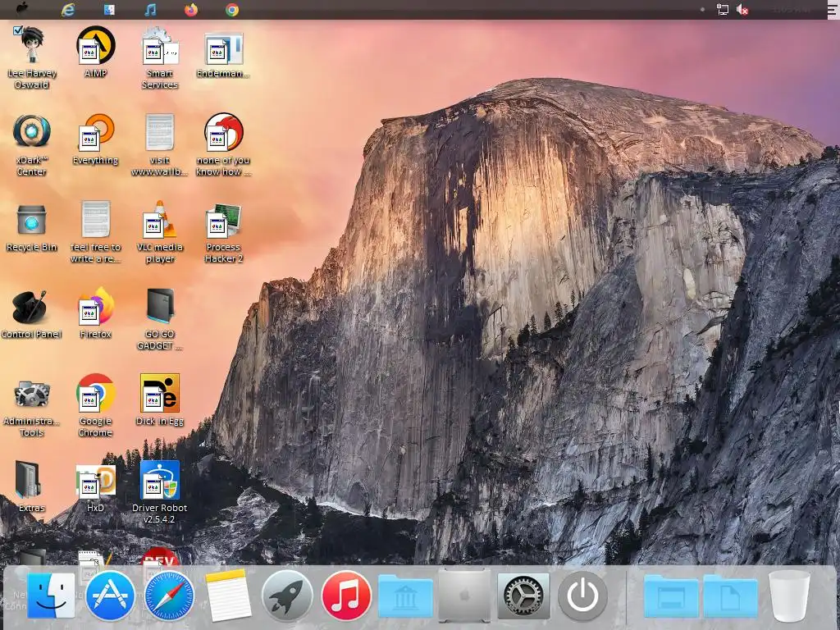
Task: Click the muted volume tray icon
Action: [x=742, y=9]
